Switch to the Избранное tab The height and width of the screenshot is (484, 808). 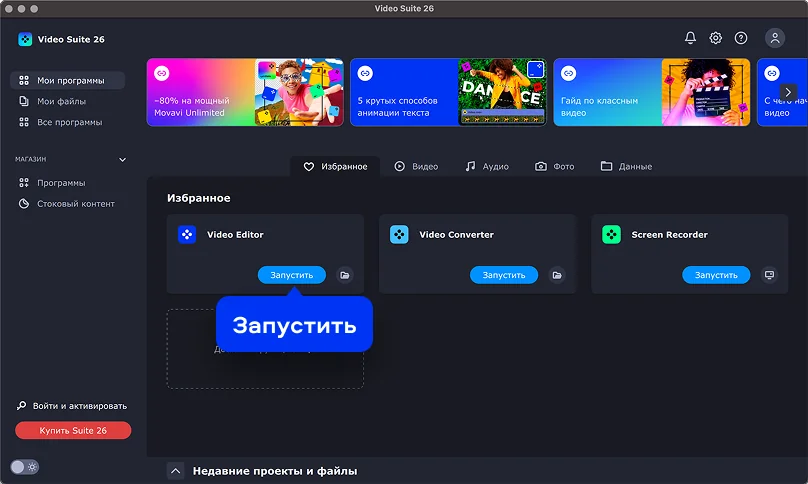pyautogui.click(x=335, y=166)
